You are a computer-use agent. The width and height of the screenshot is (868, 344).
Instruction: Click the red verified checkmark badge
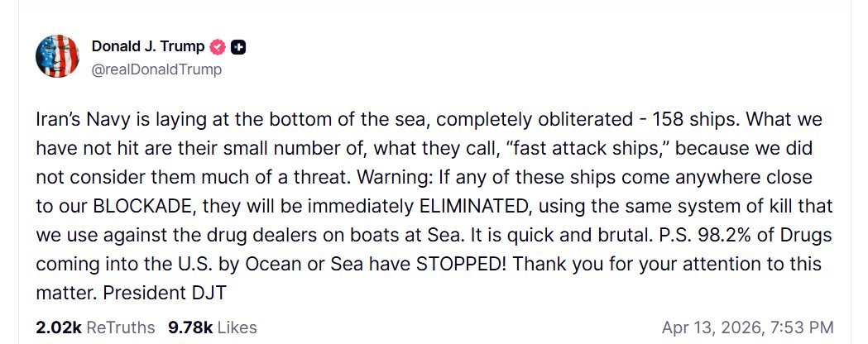pos(218,47)
